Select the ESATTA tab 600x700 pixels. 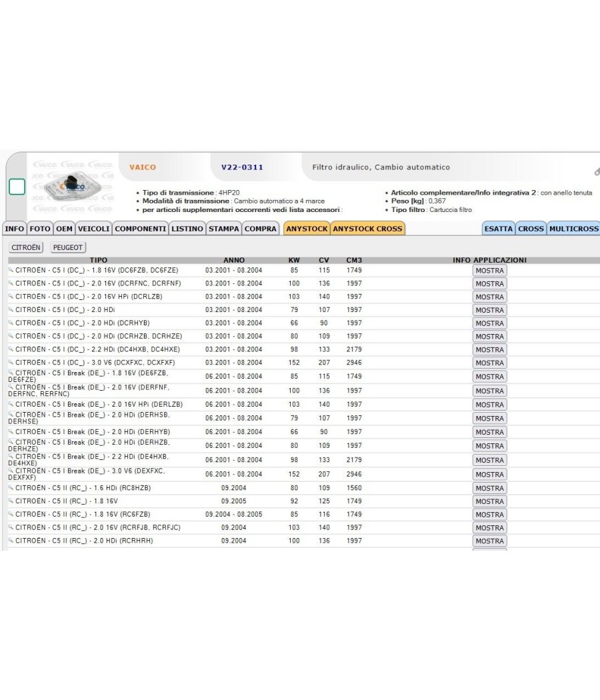[x=499, y=229]
